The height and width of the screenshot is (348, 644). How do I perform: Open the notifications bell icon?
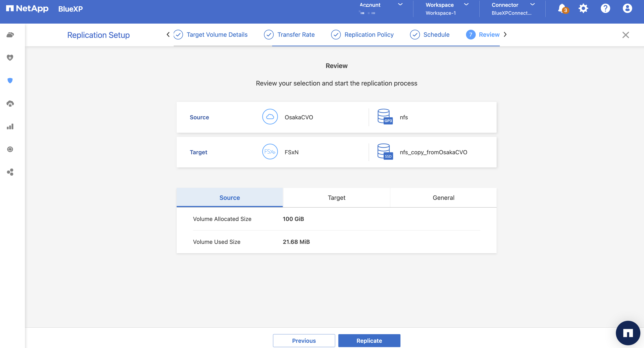[562, 8]
